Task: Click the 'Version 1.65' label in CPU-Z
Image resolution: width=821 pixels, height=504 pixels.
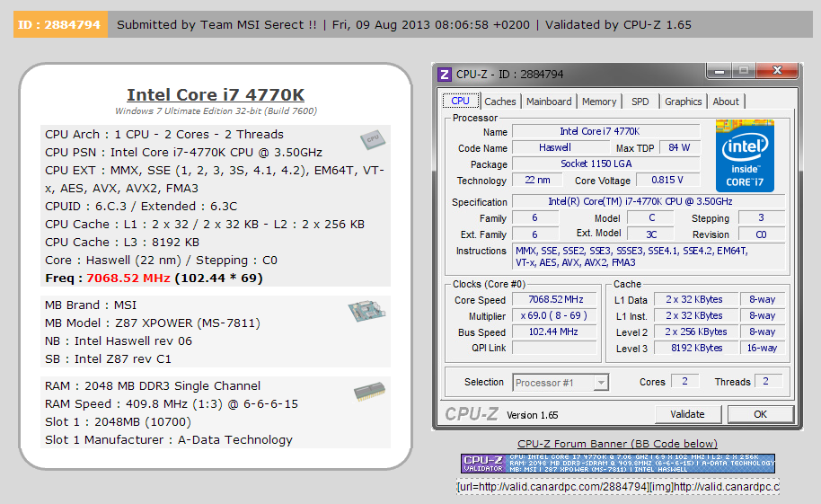Action: coord(532,415)
